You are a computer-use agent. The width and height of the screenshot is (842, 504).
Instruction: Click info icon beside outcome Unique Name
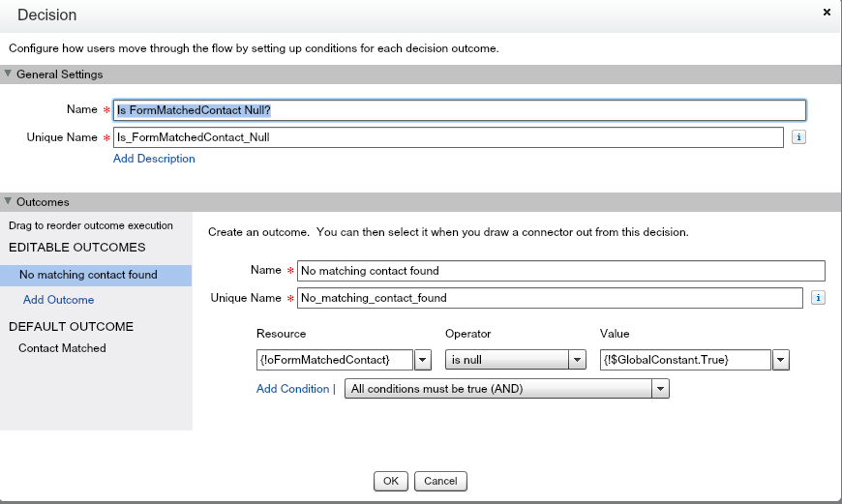coord(818,298)
